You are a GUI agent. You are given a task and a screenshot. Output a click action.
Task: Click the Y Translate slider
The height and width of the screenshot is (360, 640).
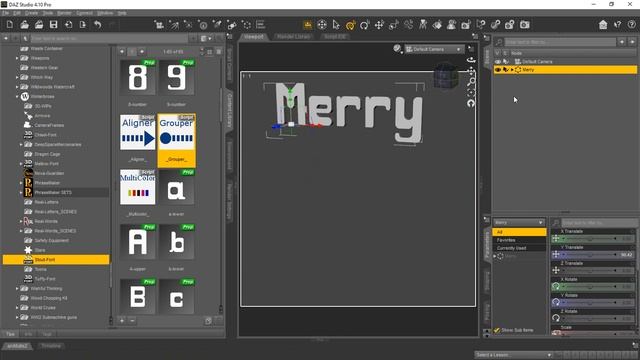pos(593,255)
